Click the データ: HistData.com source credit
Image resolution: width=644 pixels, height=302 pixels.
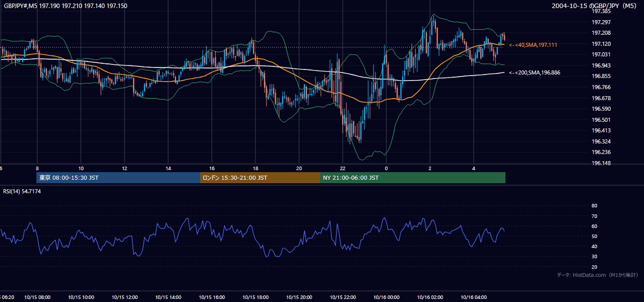point(598,275)
